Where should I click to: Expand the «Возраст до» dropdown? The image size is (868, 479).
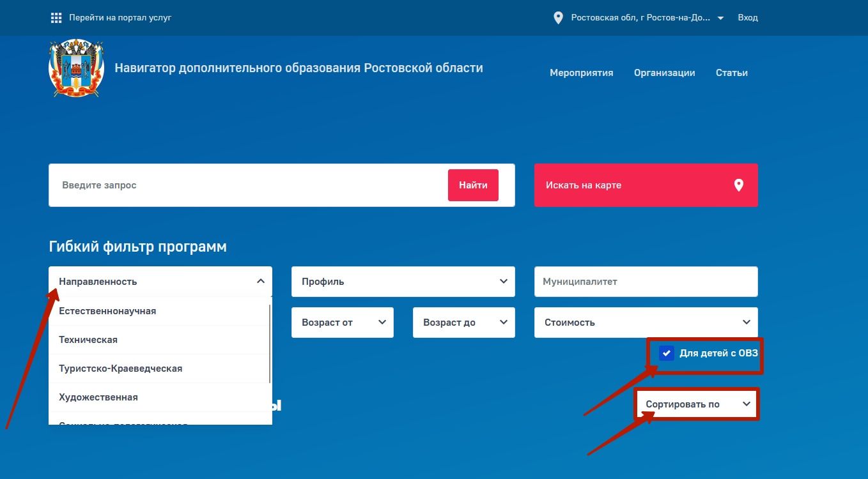click(463, 323)
